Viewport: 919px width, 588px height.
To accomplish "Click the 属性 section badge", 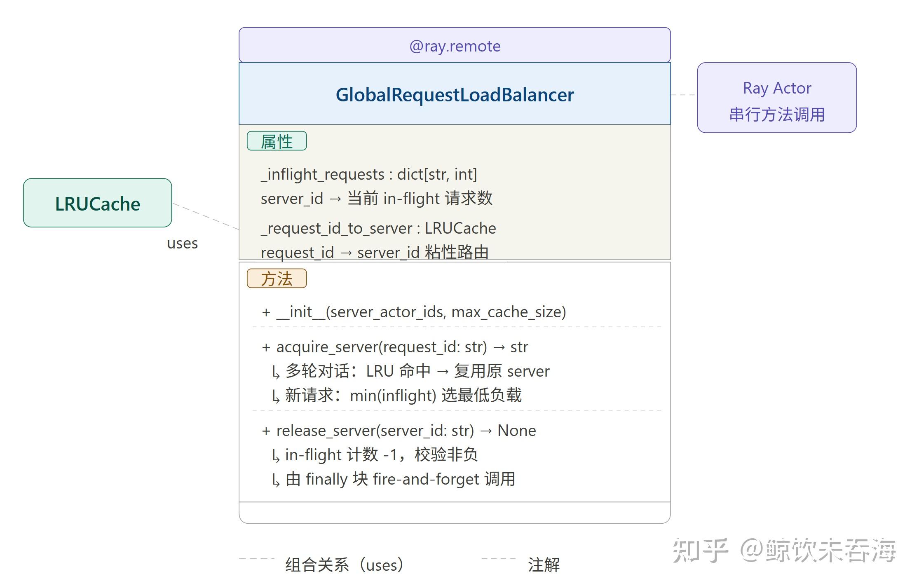I will tap(277, 141).
